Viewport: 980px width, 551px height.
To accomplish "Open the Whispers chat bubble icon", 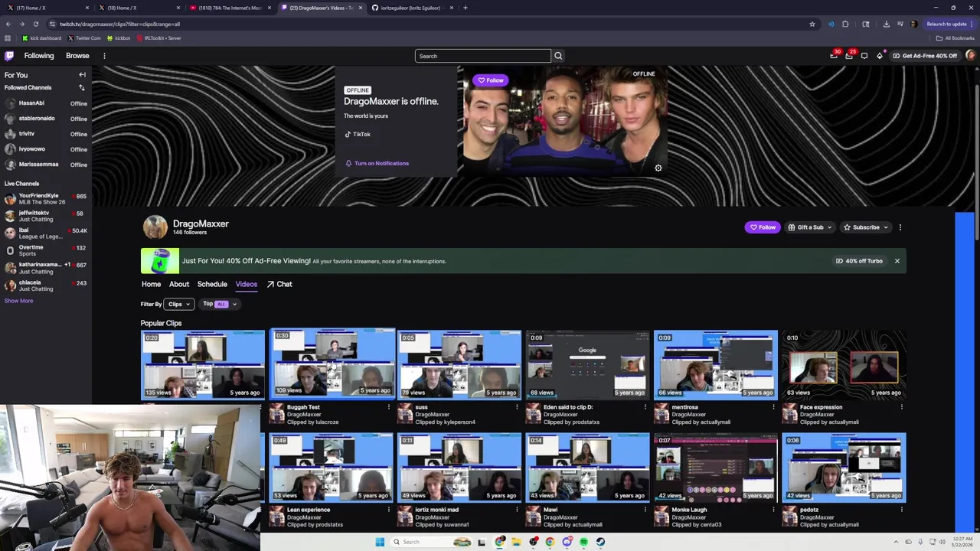I will 864,56.
